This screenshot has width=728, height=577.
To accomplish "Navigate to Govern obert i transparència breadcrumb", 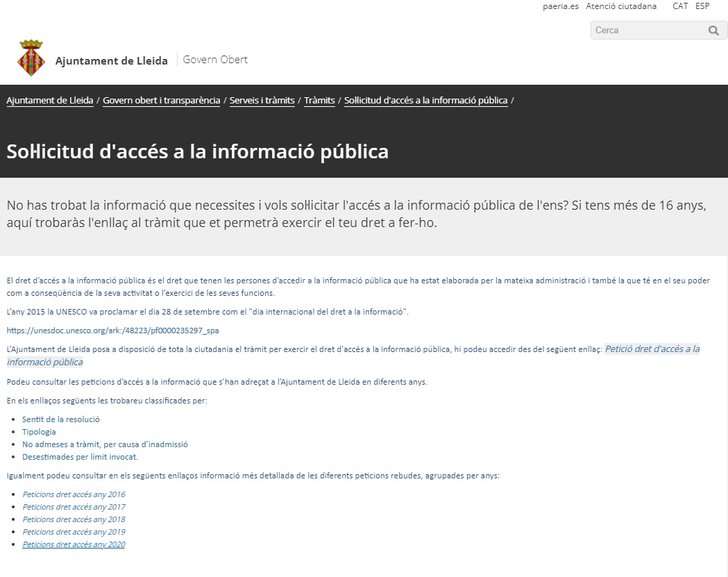I will 161,100.
